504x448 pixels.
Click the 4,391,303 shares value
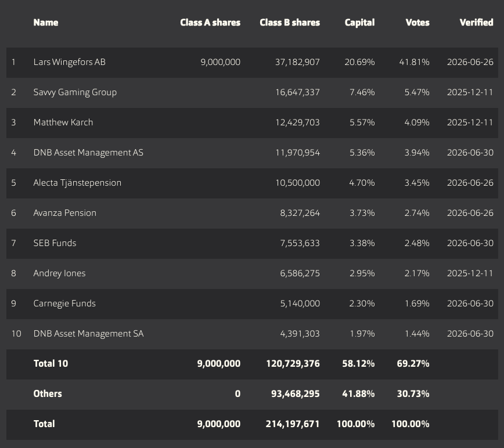[300, 334]
